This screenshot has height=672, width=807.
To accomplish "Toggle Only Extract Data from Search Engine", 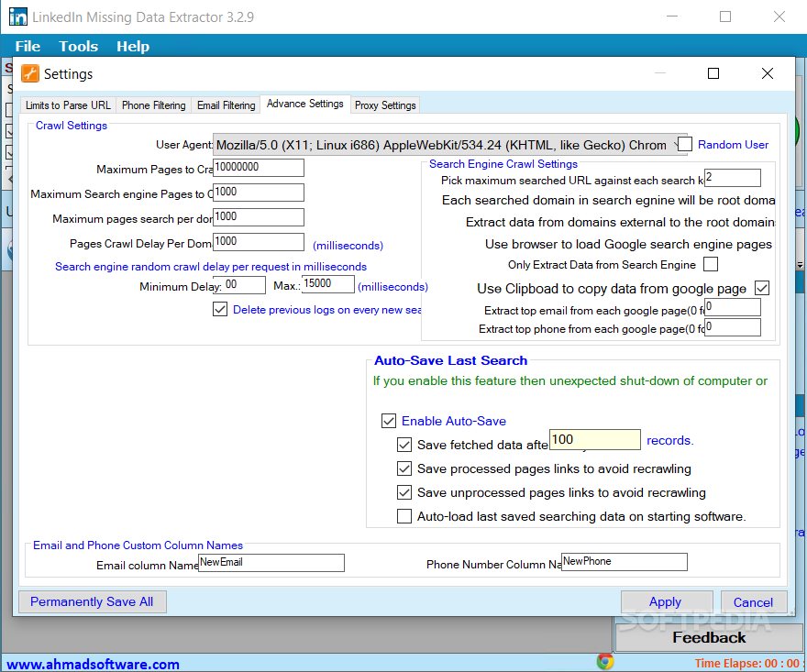I will coord(711,264).
